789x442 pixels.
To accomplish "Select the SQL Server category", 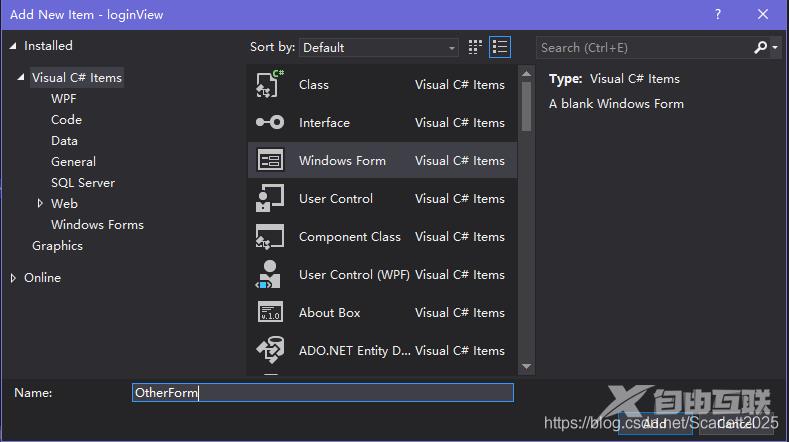I will coord(83,183).
